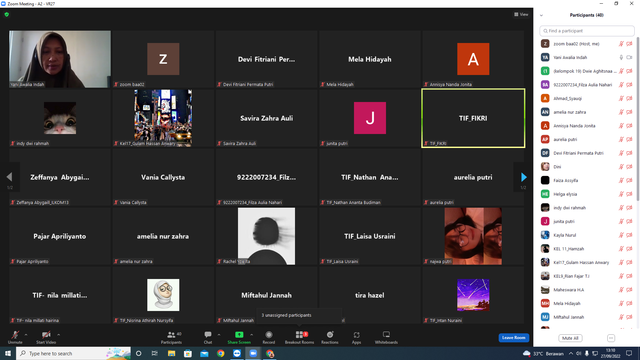Open Windows Start menu

[8, 353]
